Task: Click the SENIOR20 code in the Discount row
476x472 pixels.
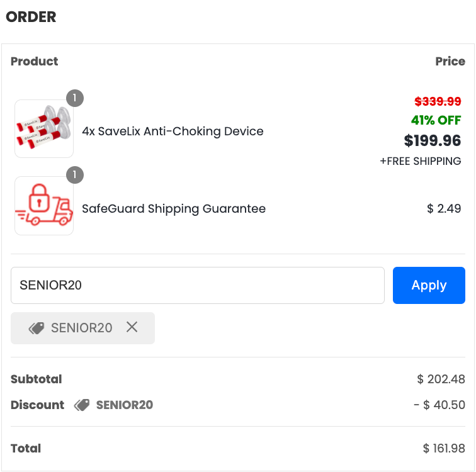Action: coord(124,405)
